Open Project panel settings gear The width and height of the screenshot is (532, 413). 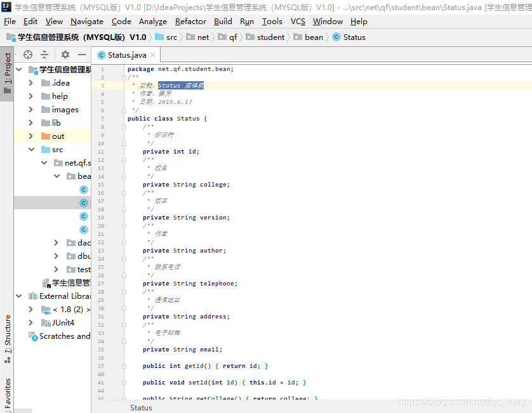coord(65,55)
